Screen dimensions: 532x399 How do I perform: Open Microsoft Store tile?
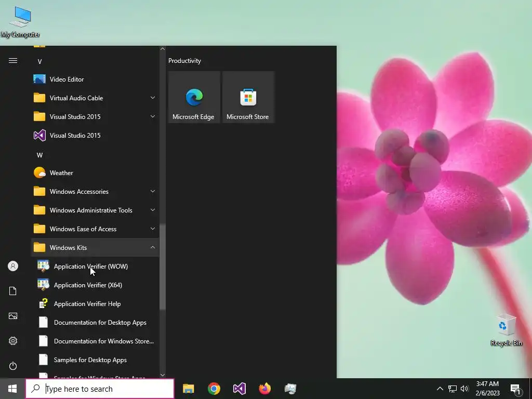click(248, 97)
